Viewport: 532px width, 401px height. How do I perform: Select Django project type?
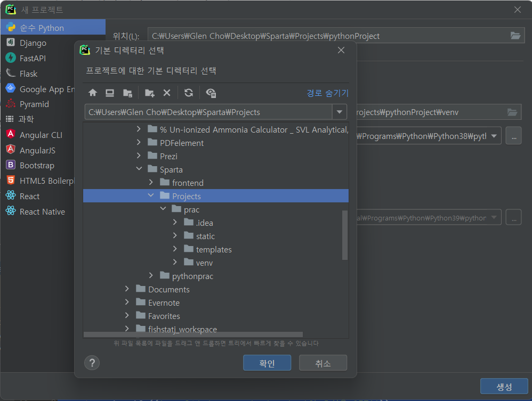click(33, 43)
